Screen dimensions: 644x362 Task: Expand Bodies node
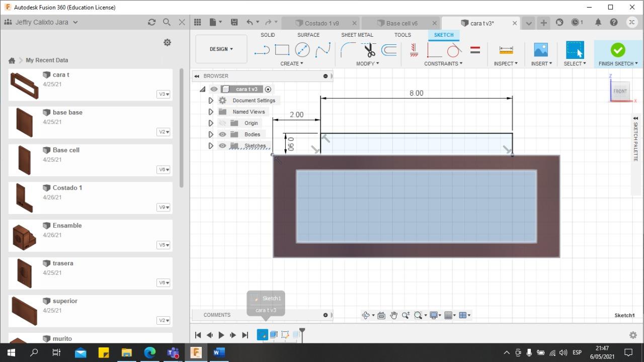211,134
